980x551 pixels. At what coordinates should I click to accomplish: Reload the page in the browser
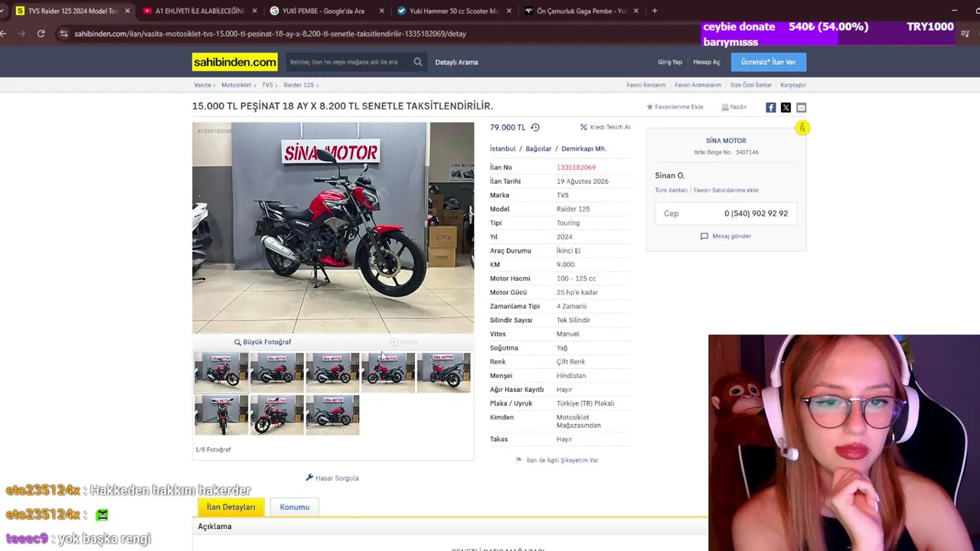pyautogui.click(x=41, y=34)
